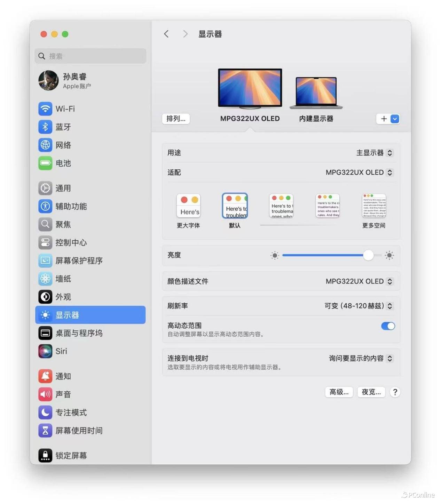Select 桌面与程序坞 text in sidebar

pyautogui.click(x=79, y=333)
